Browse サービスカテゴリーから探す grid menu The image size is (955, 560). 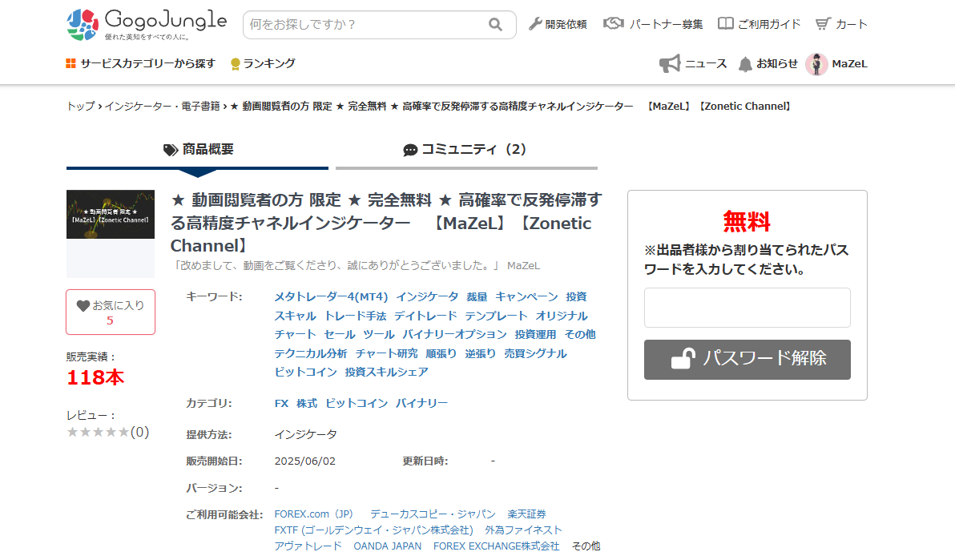pyautogui.click(x=141, y=63)
